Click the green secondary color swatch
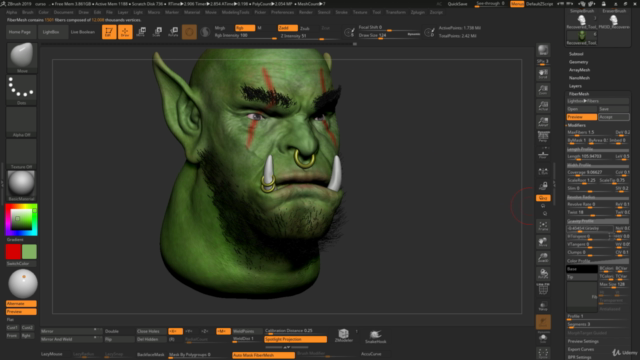The image size is (640, 360). pos(29,251)
